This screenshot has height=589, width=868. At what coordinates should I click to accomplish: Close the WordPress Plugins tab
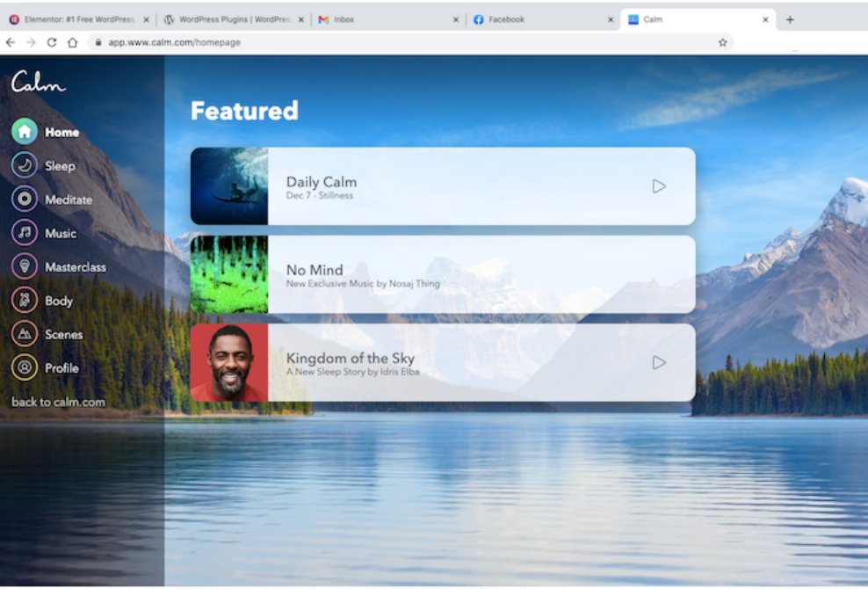(301, 19)
